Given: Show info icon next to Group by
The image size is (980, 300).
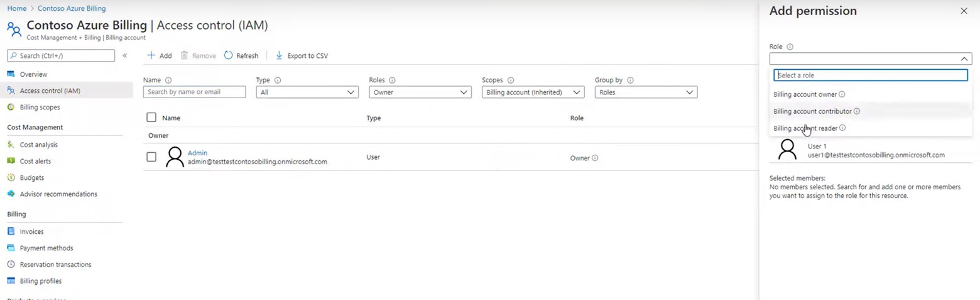Looking at the screenshot, I should tap(630, 81).
